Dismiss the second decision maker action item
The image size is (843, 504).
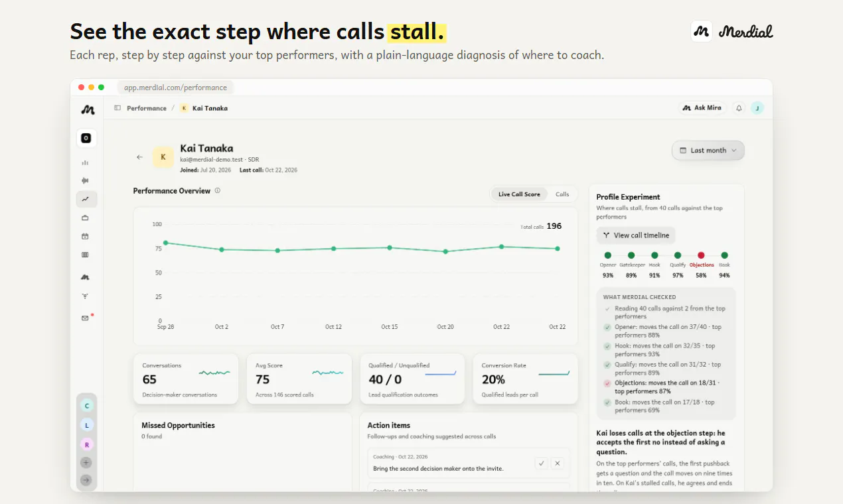point(558,464)
